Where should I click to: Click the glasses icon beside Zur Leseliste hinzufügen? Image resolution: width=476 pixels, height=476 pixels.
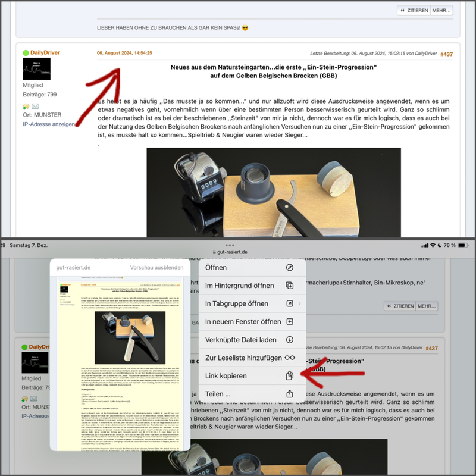pos(290,358)
